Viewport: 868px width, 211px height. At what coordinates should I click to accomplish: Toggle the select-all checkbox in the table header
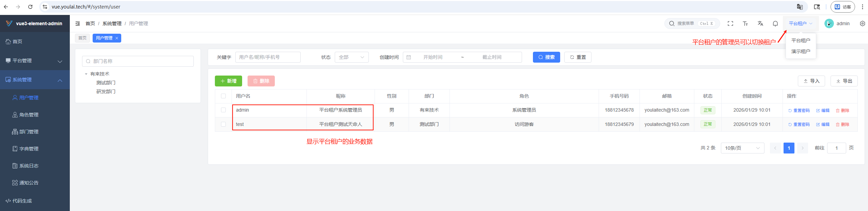(x=223, y=96)
